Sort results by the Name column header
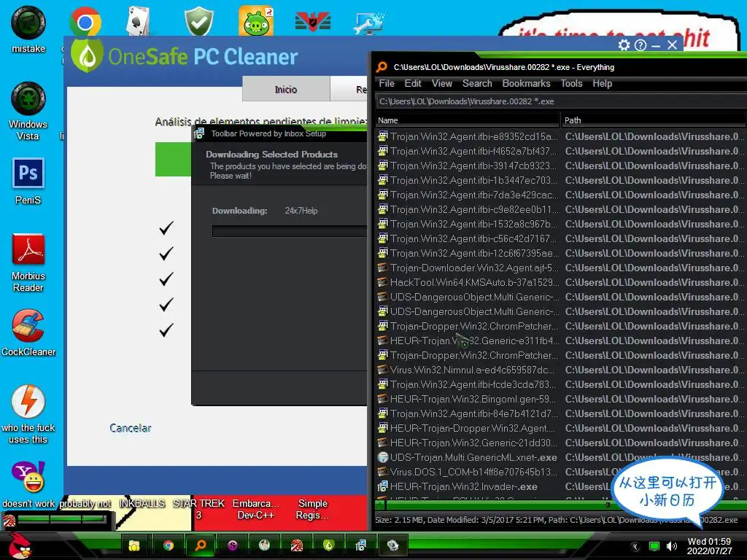The height and width of the screenshot is (560, 747). coord(468,120)
